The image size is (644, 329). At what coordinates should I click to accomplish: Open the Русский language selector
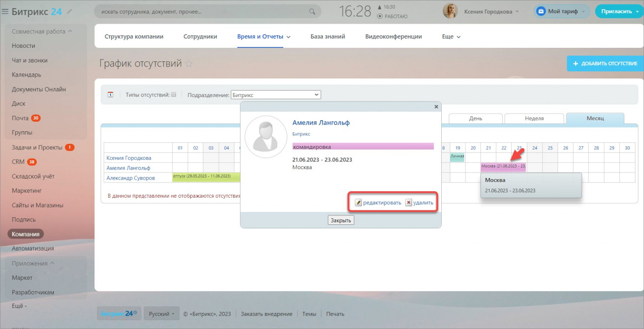tap(162, 313)
